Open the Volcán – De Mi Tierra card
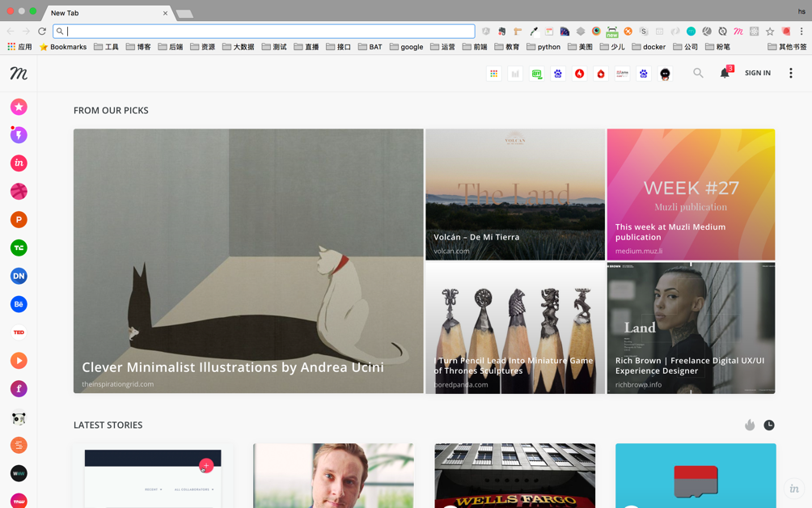The width and height of the screenshot is (812, 508). [x=515, y=195]
